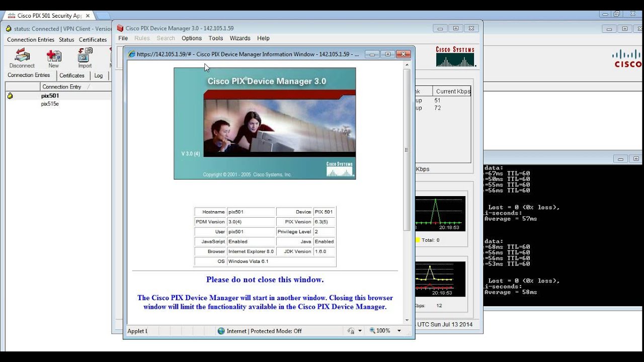Click the JavaScript Enabled value
Viewport: 644px width, 362px height.
pos(238,242)
